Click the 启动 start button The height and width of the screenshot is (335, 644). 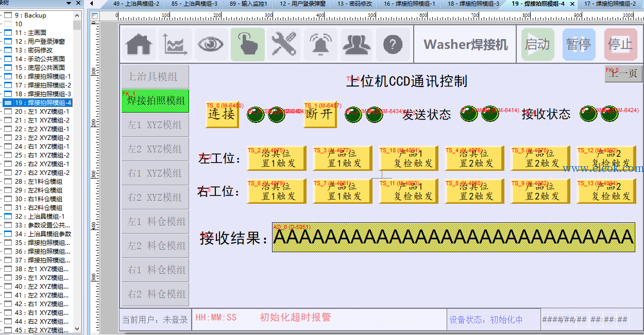click(537, 45)
